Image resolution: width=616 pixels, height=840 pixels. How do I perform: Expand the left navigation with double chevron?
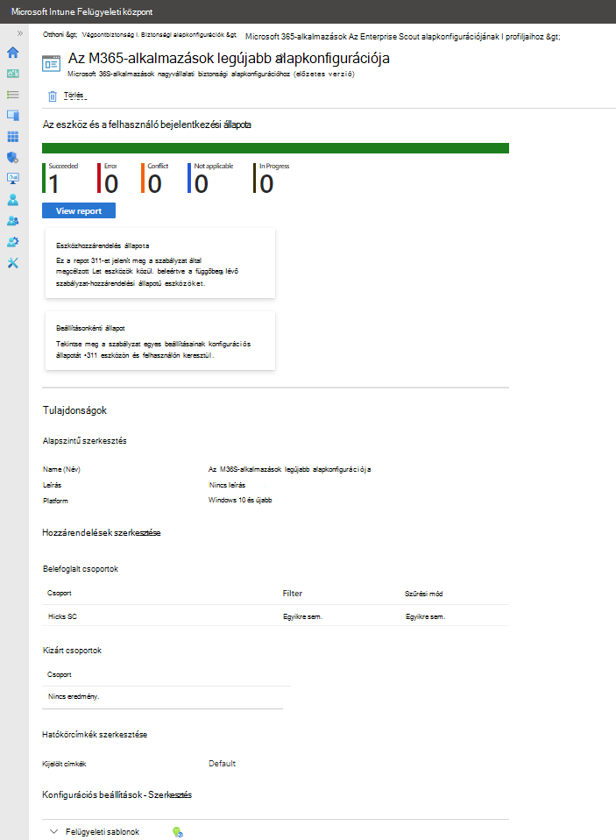(20, 33)
